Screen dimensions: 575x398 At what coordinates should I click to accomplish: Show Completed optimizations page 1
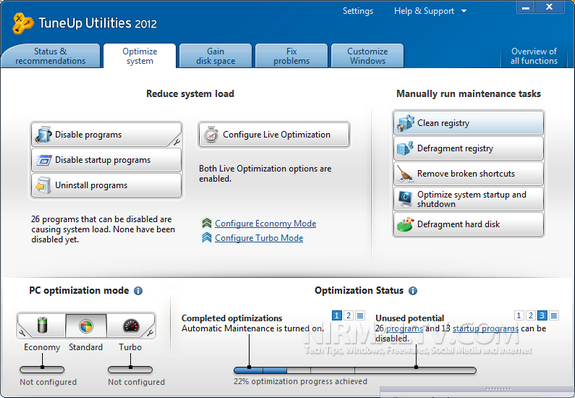[x=337, y=315]
